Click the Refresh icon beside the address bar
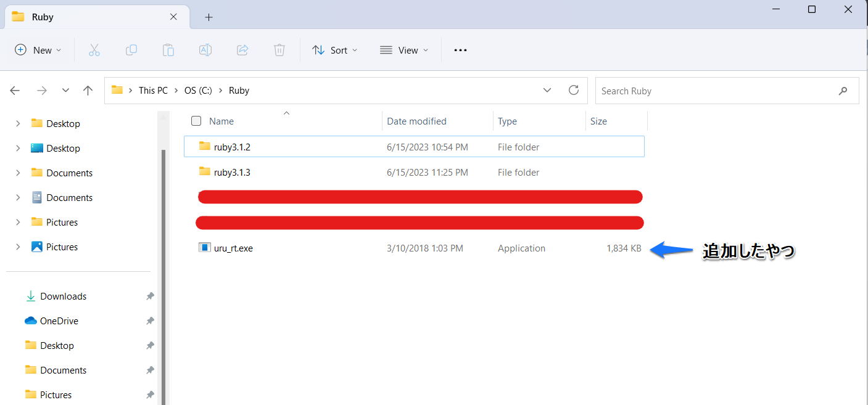This screenshot has width=868, height=405. [x=573, y=90]
